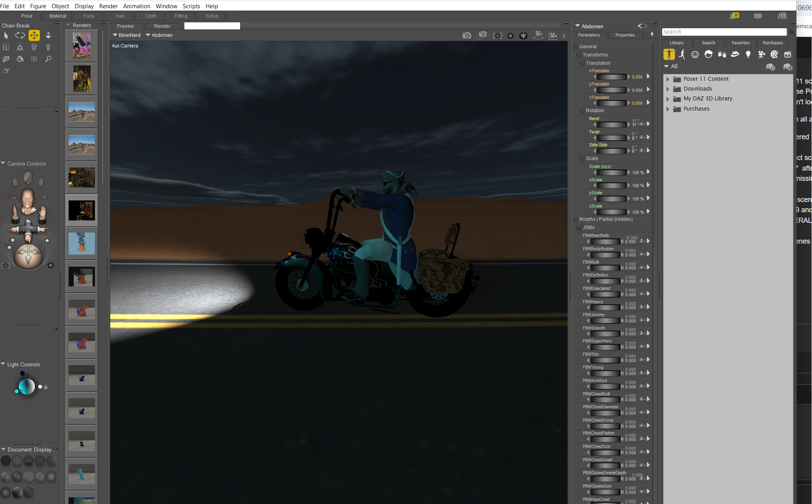Switch to the Material room tab
Image resolution: width=812 pixels, height=504 pixels.
[58, 16]
